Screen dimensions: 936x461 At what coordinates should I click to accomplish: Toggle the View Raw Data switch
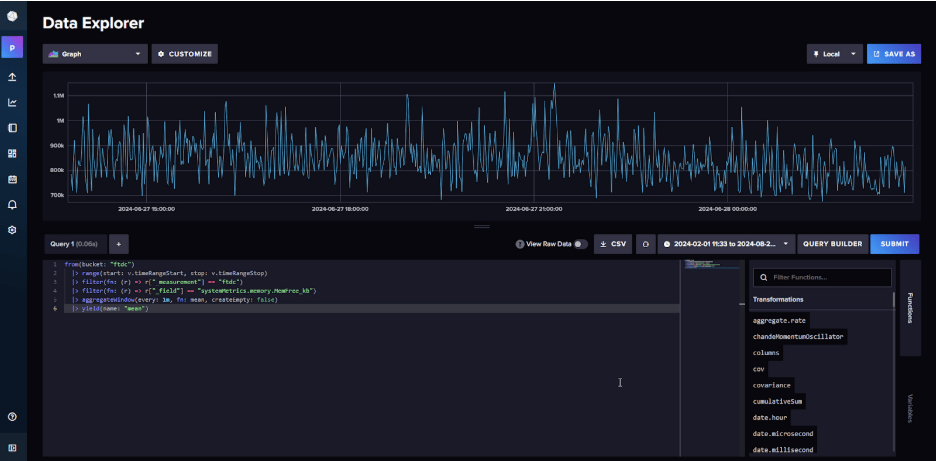point(580,244)
